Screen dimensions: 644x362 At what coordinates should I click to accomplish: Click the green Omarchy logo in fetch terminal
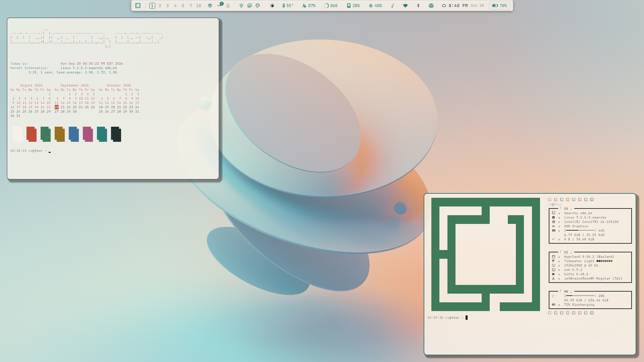point(486,254)
